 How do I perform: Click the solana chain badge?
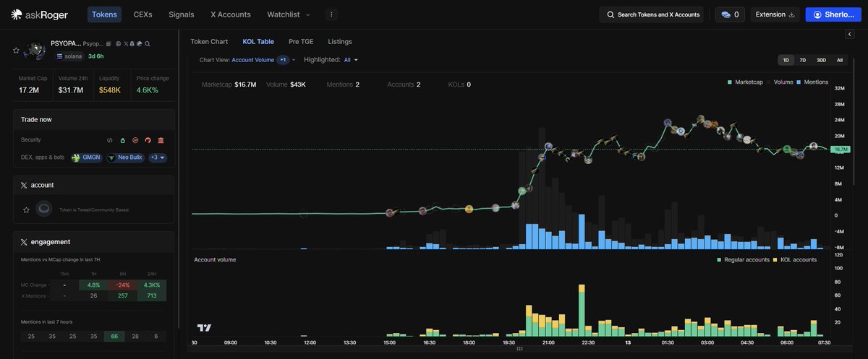tap(69, 56)
